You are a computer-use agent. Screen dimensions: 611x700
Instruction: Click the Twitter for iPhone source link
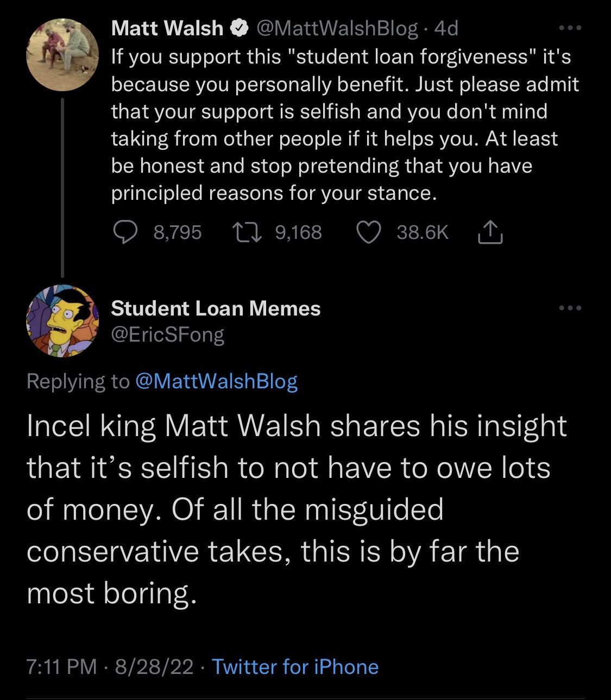click(x=295, y=667)
